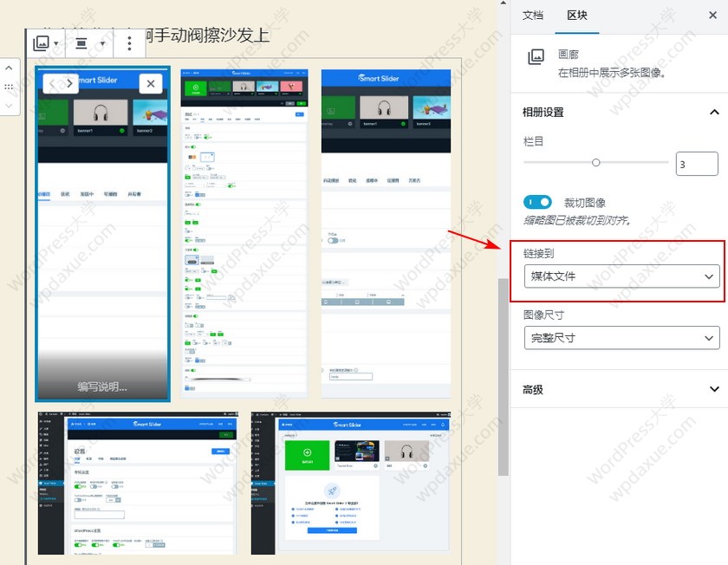Toggle the 裁切图像 switch
728x565 pixels.
pos(538,202)
